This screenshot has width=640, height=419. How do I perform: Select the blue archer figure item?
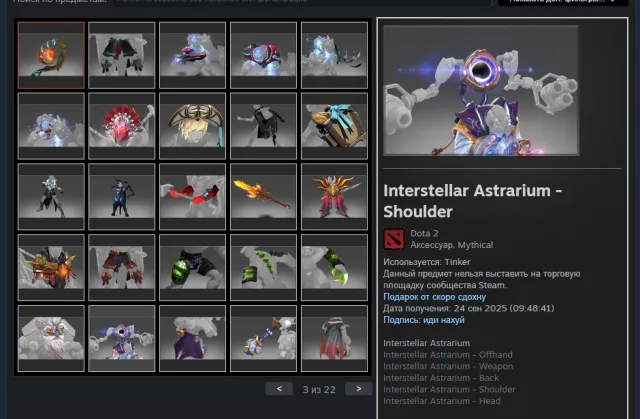click(x=122, y=197)
